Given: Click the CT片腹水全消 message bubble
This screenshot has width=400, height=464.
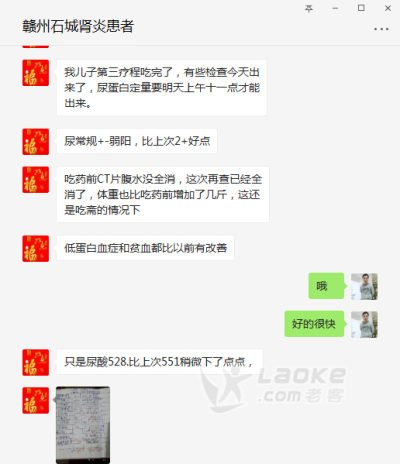Looking at the screenshot, I should coord(163,194).
